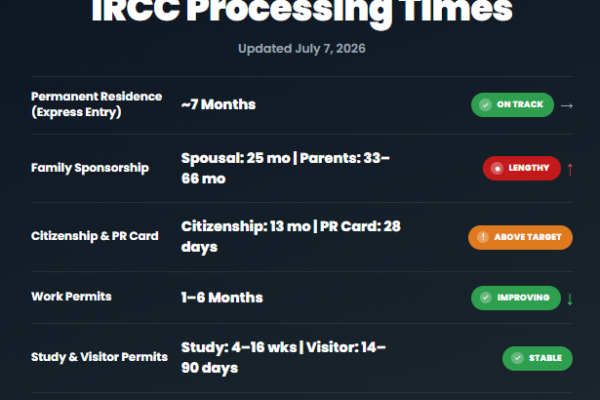The image size is (600, 400).
Task: Click the green STABLE status badge
Action: 537,358
